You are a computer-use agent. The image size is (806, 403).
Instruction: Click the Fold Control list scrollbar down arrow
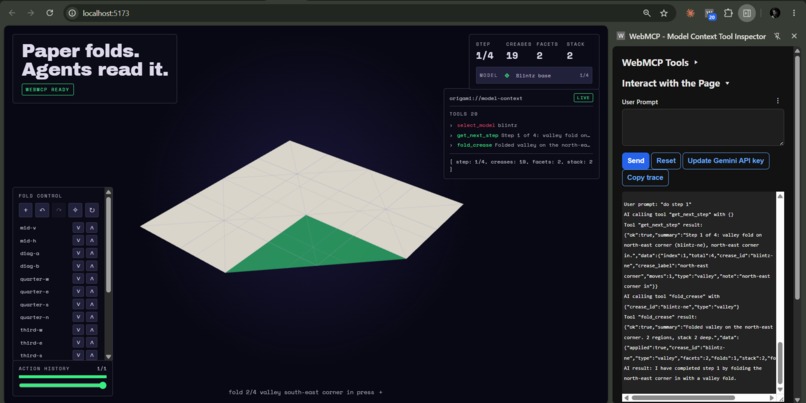(108, 356)
